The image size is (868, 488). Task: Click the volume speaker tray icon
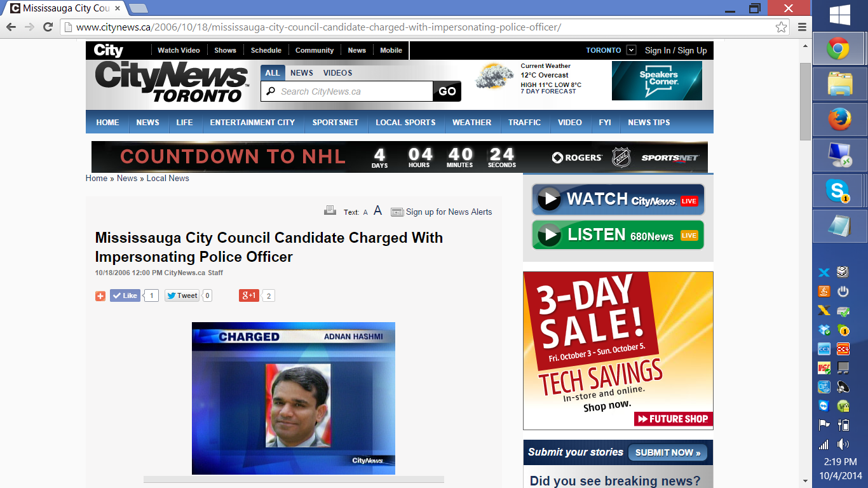coord(843,444)
